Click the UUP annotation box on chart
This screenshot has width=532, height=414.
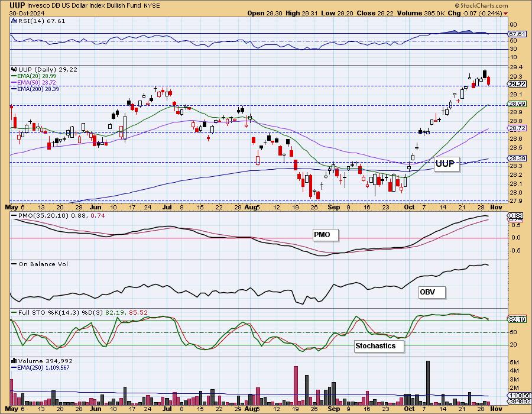tap(447, 164)
